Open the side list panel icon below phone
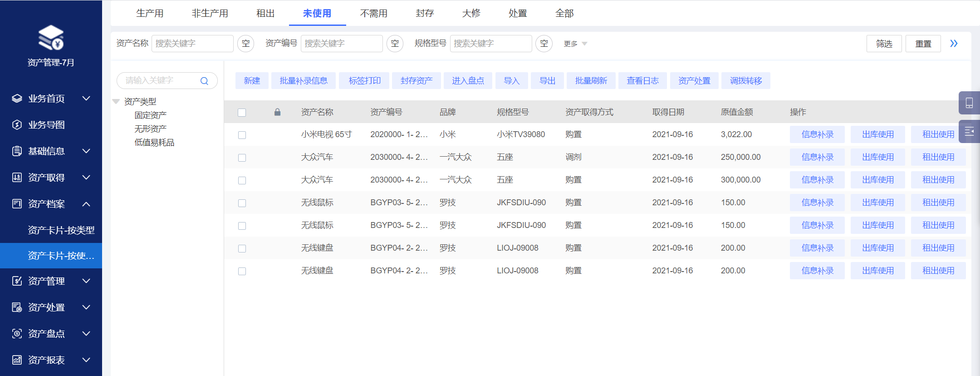The height and width of the screenshot is (376, 980). [969, 132]
